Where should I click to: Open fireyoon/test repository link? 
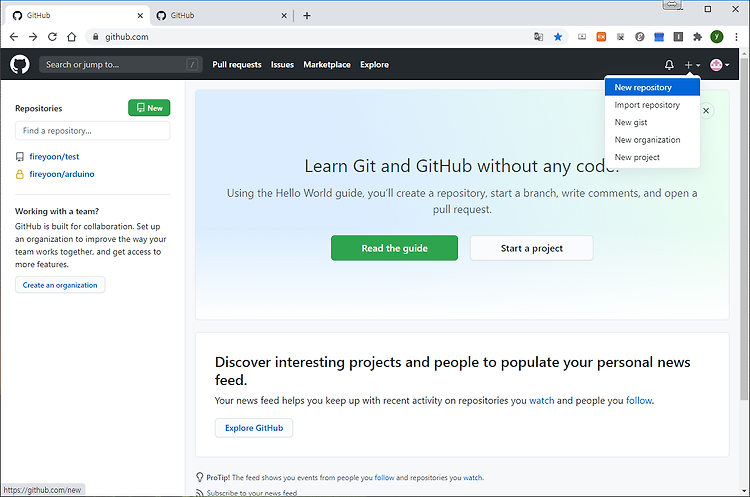point(54,156)
